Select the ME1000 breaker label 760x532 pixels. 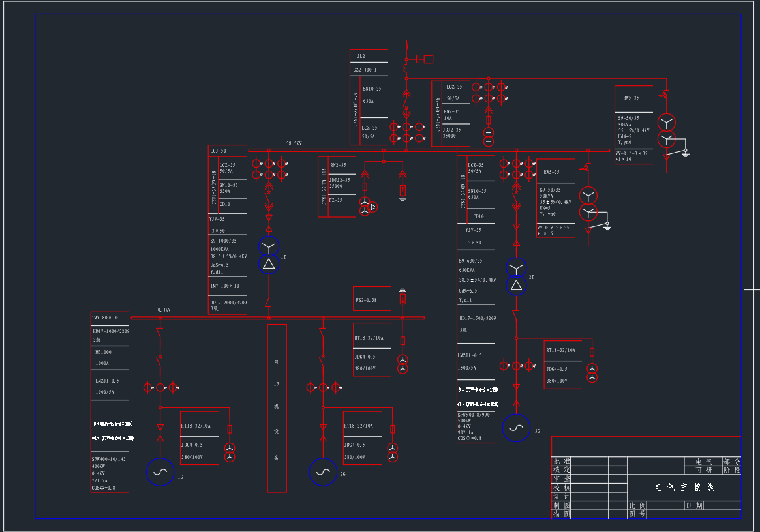[x=103, y=351]
